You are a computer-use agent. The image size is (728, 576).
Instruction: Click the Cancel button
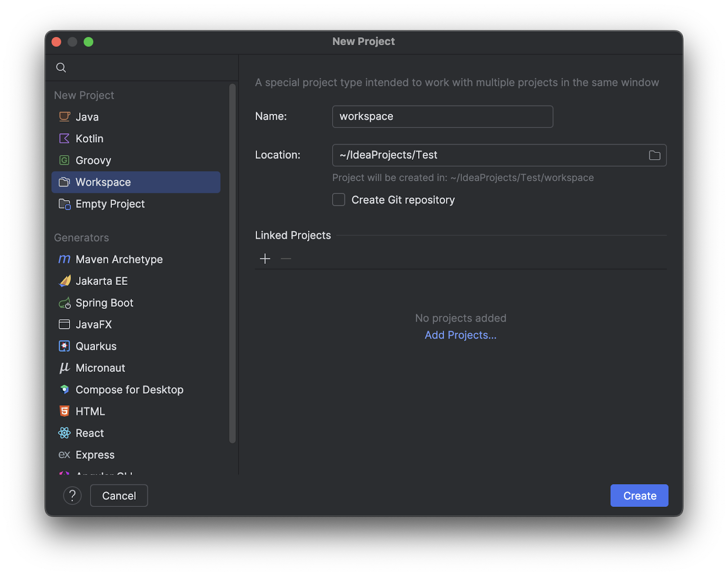(x=119, y=495)
